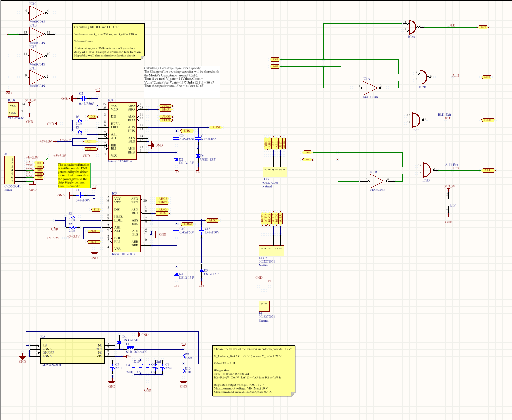
Task: Select the RHDEL and LHDEL calculation note
Action: click(109, 41)
